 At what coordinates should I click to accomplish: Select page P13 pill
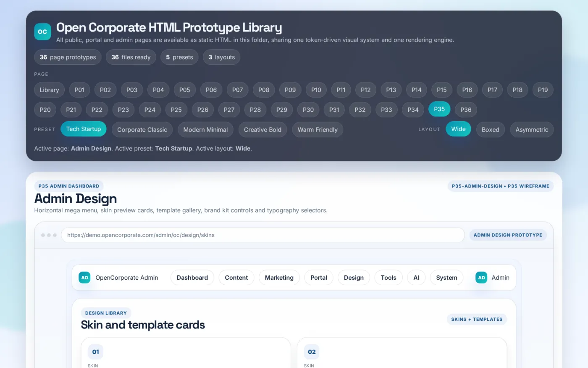391,90
